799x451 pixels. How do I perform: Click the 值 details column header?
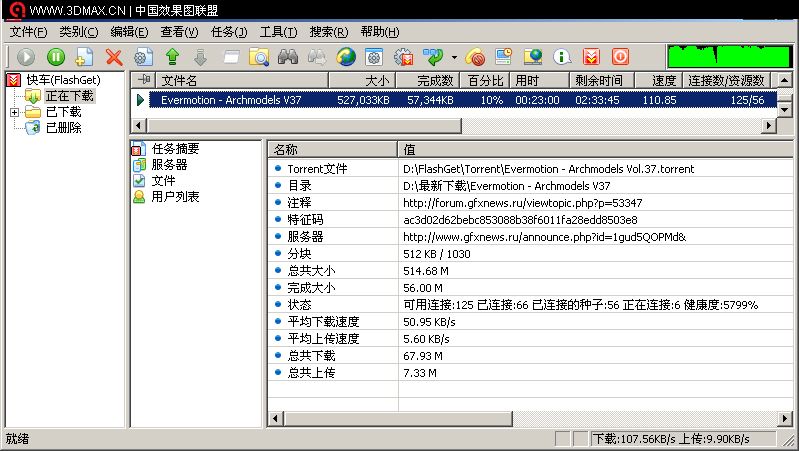pos(595,150)
